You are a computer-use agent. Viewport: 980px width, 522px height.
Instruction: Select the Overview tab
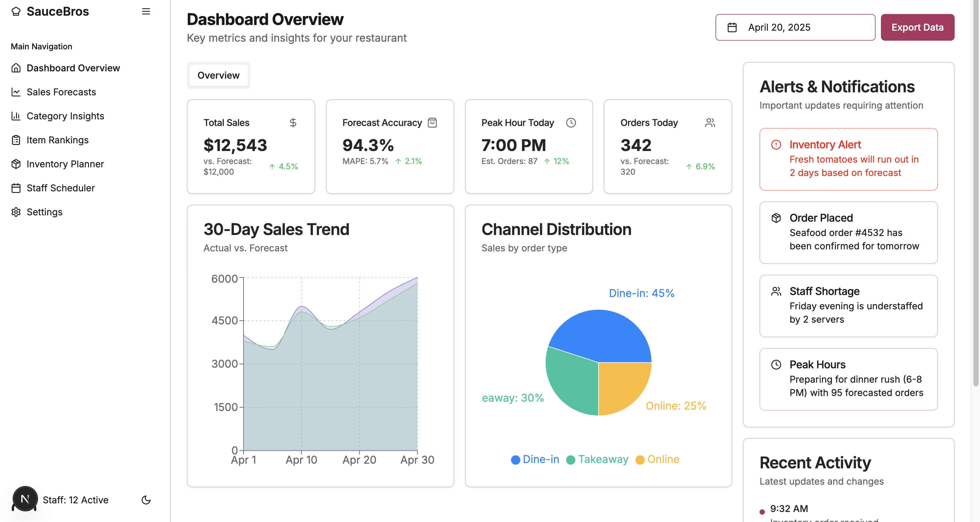pos(218,75)
